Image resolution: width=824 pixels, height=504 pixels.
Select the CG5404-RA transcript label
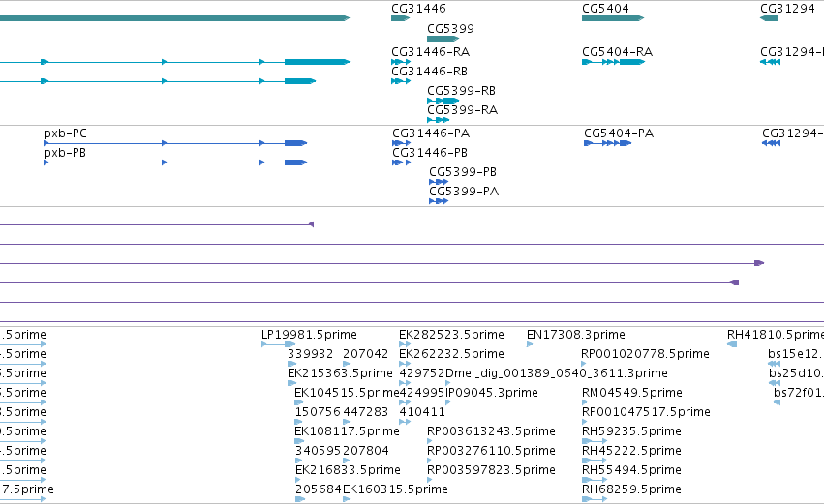coord(618,52)
